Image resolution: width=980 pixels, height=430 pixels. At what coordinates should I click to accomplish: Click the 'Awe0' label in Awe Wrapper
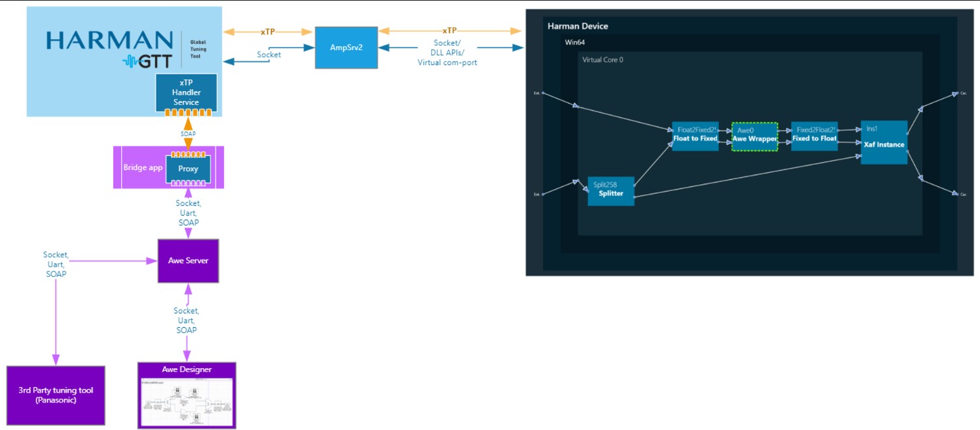point(745,130)
